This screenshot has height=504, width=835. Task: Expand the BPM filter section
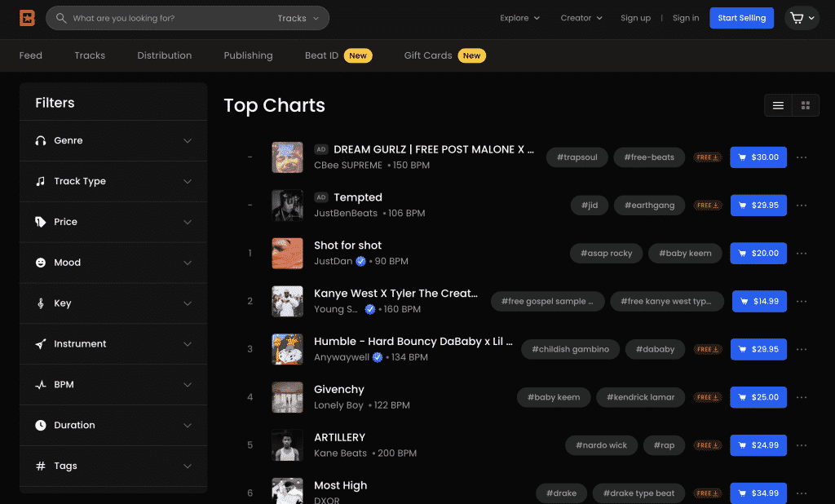pos(113,385)
